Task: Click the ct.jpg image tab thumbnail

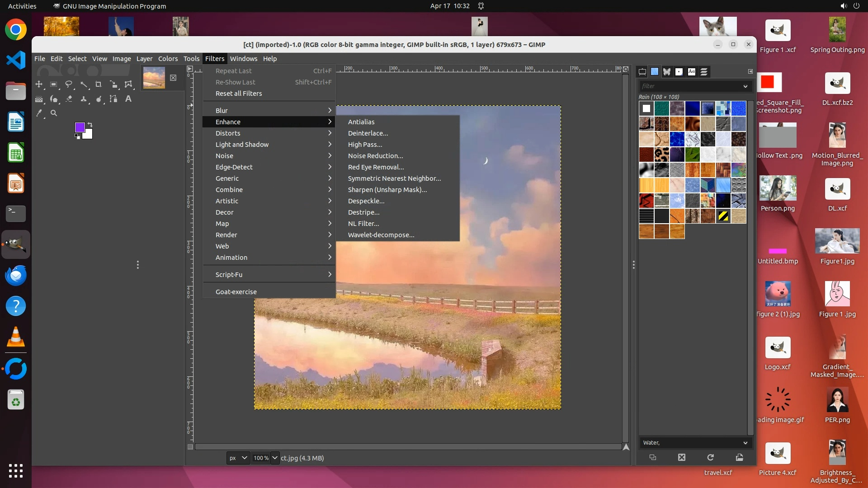Action: pyautogui.click(x=154, y=78)
